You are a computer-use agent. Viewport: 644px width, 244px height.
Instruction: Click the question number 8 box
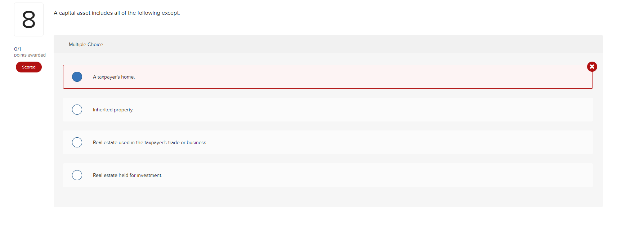[x=29, y=19]
